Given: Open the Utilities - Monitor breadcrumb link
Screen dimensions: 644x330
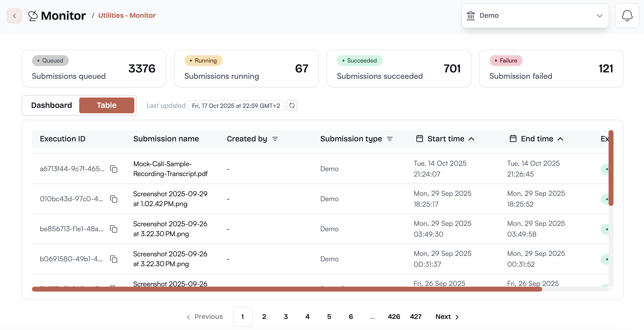Looking at the screenshot, I should [127, 16].
